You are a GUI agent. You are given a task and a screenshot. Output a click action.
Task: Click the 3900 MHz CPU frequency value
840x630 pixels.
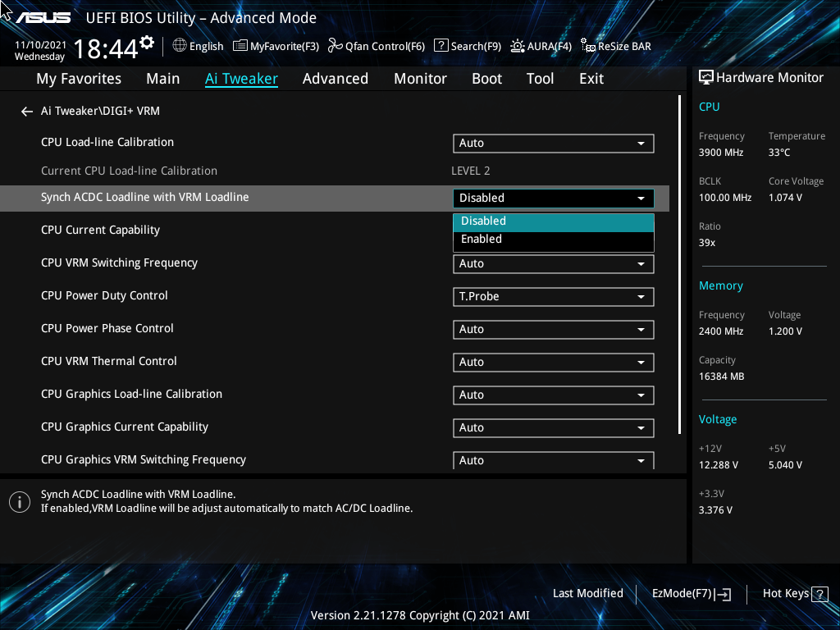click(x=721, y=153)
